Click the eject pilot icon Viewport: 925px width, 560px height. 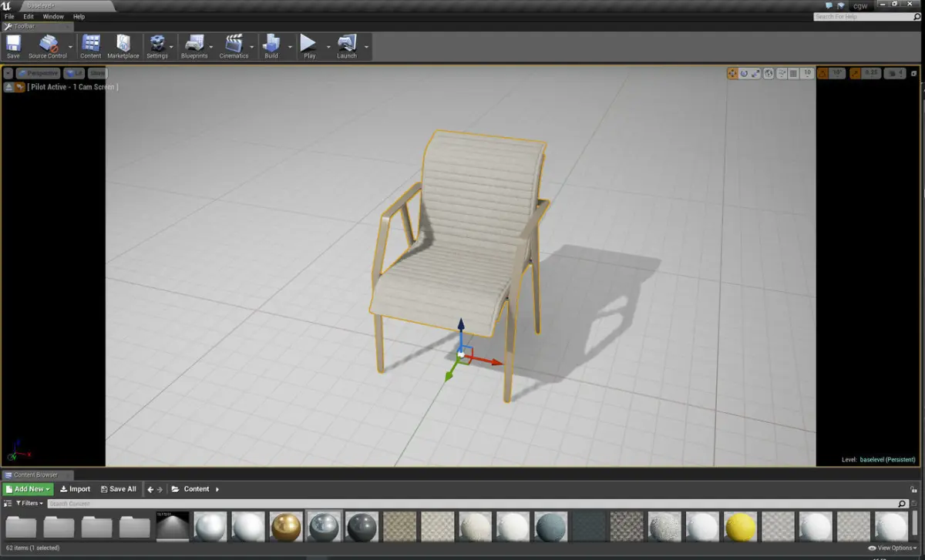[x=9, y=87]
